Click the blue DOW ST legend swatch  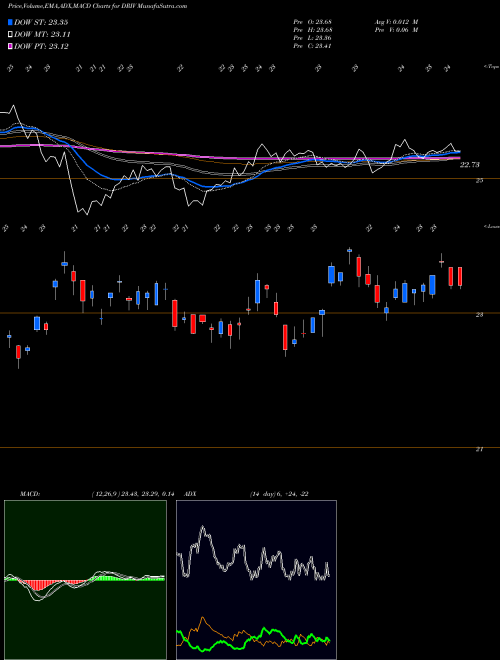pos(10,22)
